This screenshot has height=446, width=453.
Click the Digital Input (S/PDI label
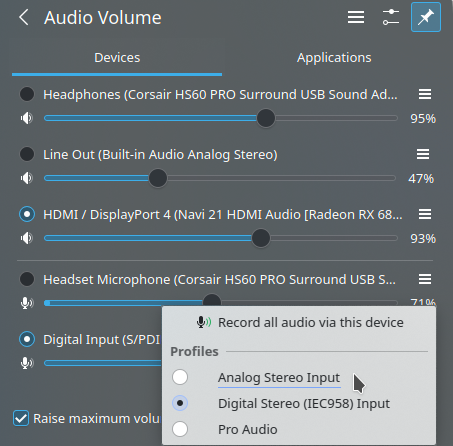(x=102, y=340)
